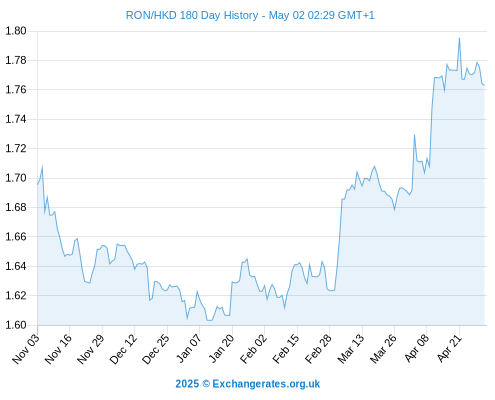
Task: Click the 1.70 y-axis value label
Action: coord(16,178)
